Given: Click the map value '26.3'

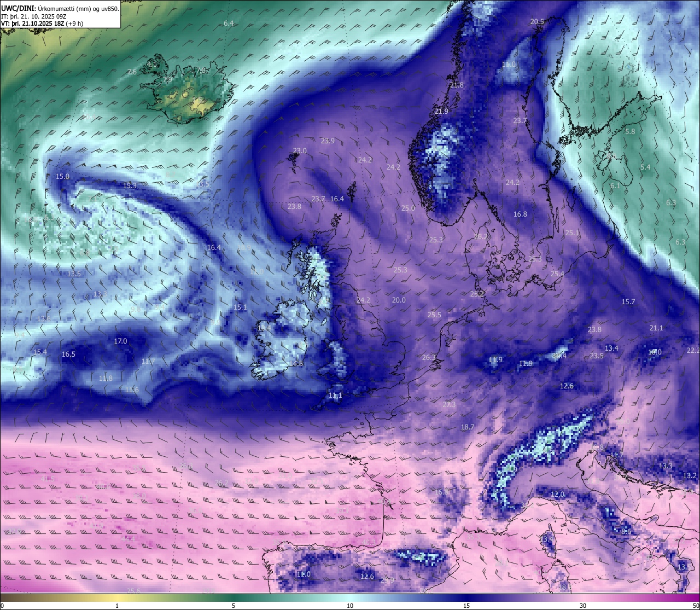Looking at the screenshot, I should point(429,357).
